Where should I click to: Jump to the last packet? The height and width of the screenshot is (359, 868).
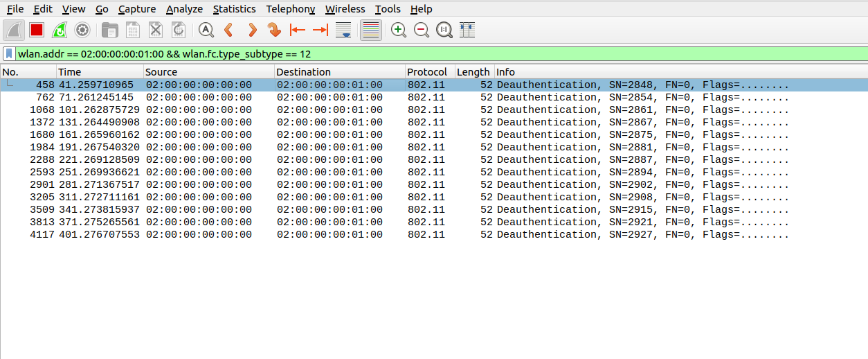(320, 30)
